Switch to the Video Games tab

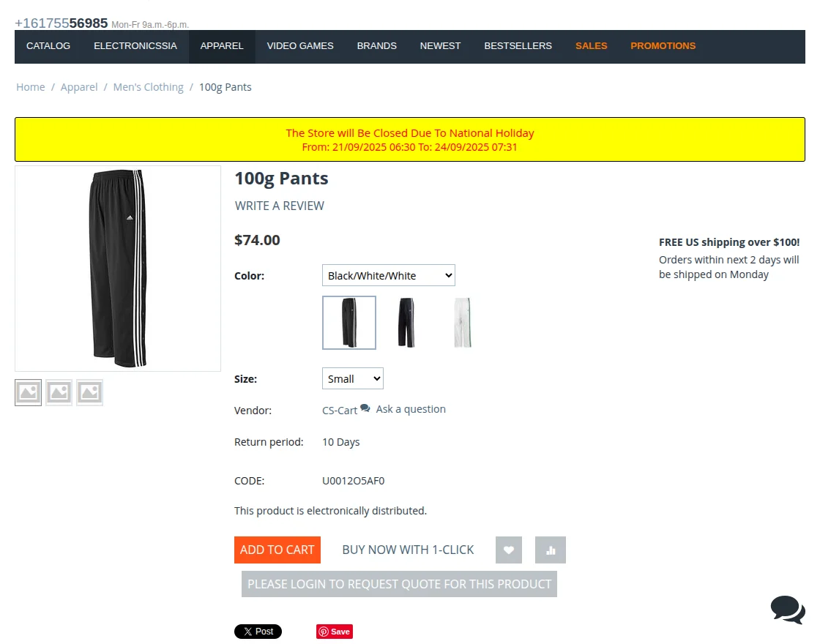click(x=300, y=46)
